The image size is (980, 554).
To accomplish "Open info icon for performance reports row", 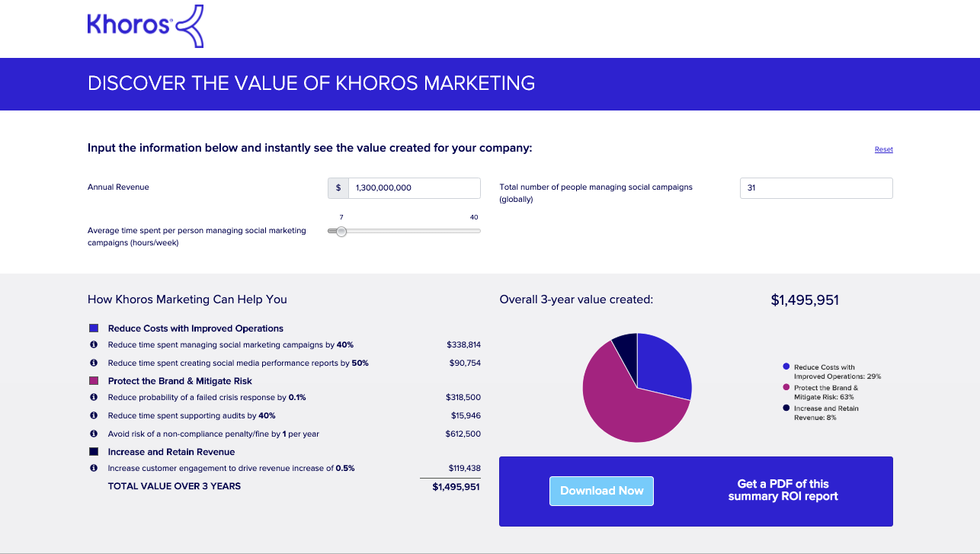I will click(94, 363).
